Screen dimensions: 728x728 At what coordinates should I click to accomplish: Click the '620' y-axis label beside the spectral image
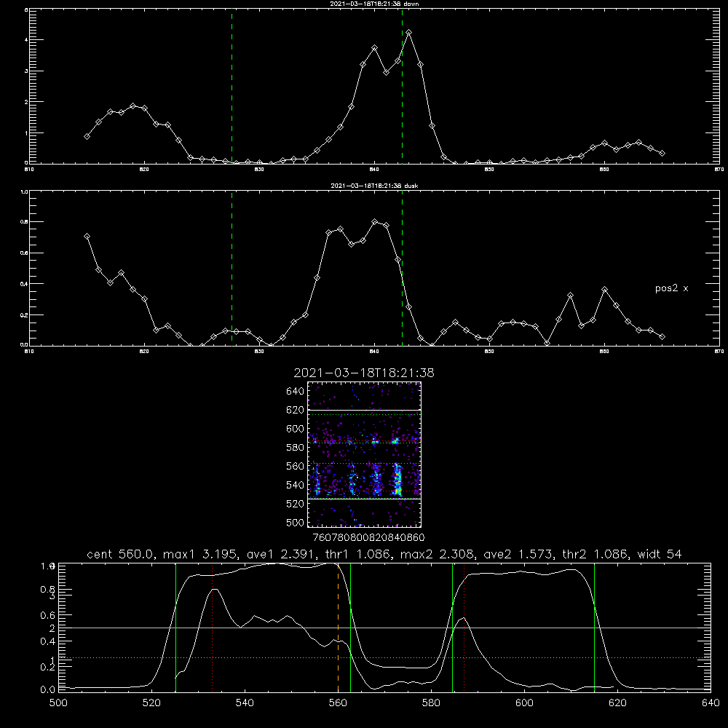[x=295, y=410]
